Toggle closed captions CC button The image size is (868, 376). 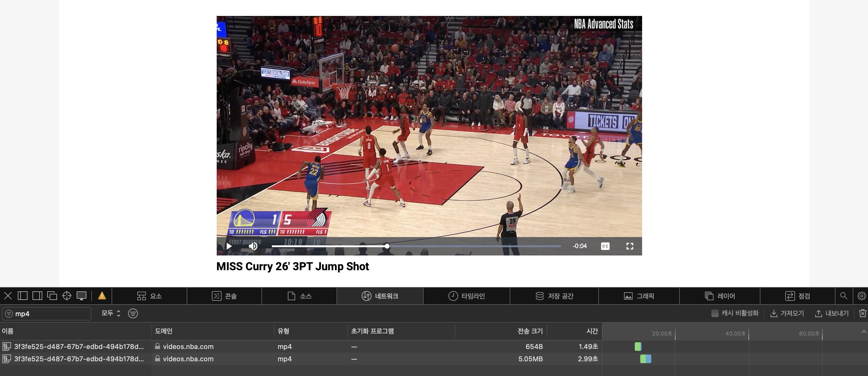point(605,246)
